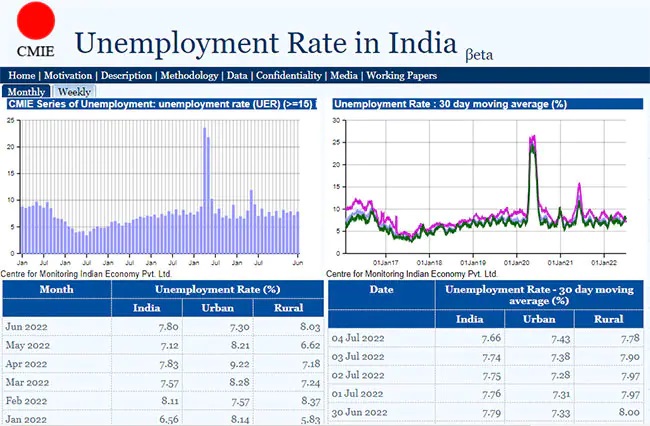Click the Rural column header in daily table
650x426 pixels.
[609, 319]
